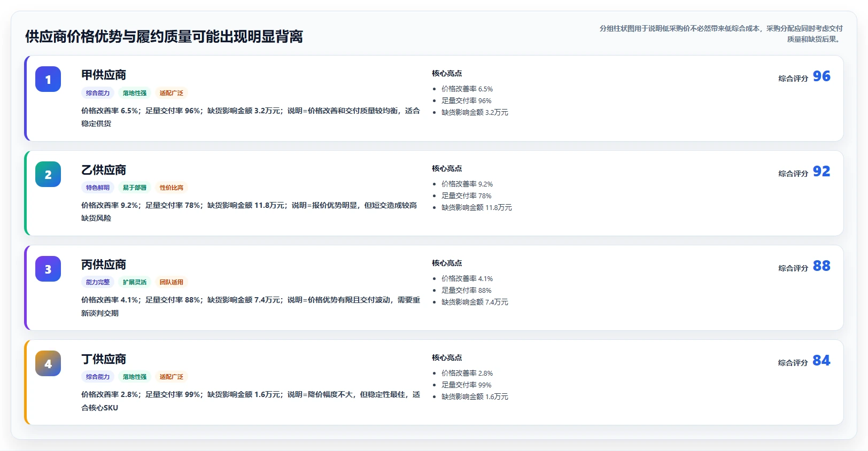
Task: Click the 足量交付率 88% bullet item
Action: tap(466, 291)
